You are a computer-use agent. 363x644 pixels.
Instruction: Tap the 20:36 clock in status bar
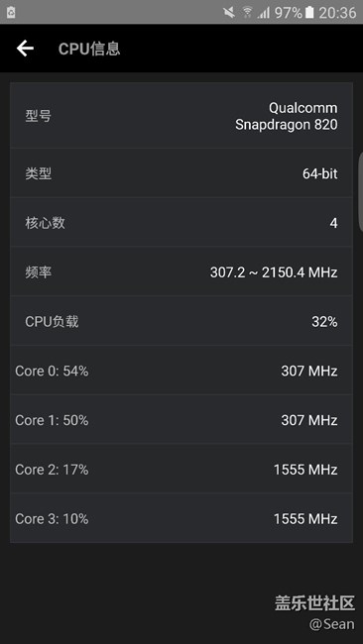[x=337, y=13]
